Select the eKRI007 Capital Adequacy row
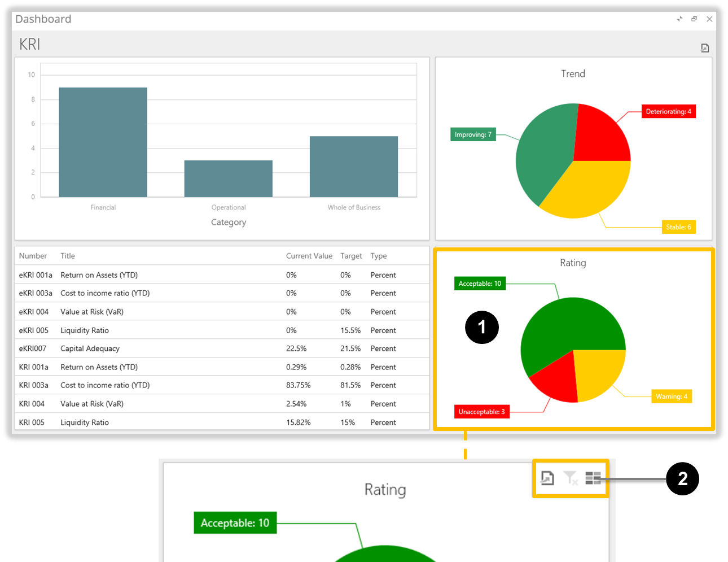The width and height of the screenshot is (728, 562). tap(222, 348)
